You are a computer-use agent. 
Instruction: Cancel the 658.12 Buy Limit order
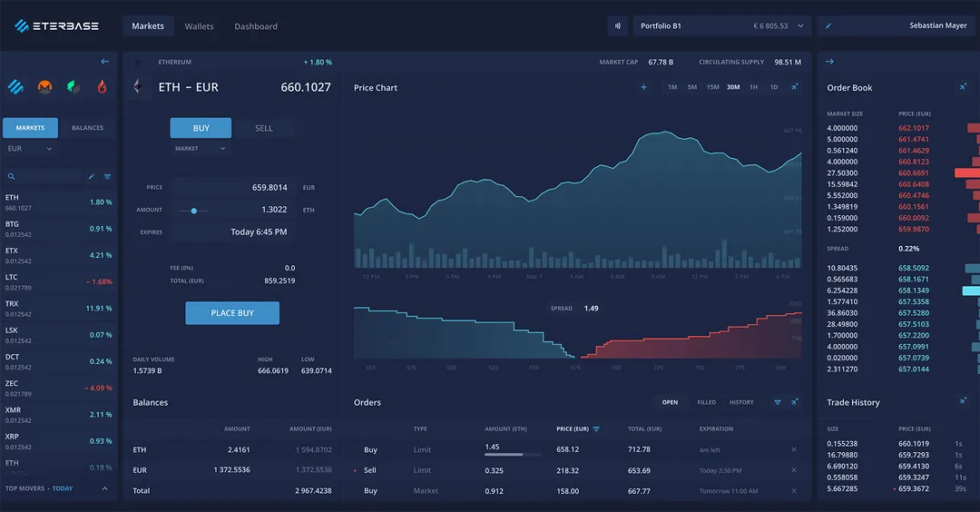(x=794, y=449)
